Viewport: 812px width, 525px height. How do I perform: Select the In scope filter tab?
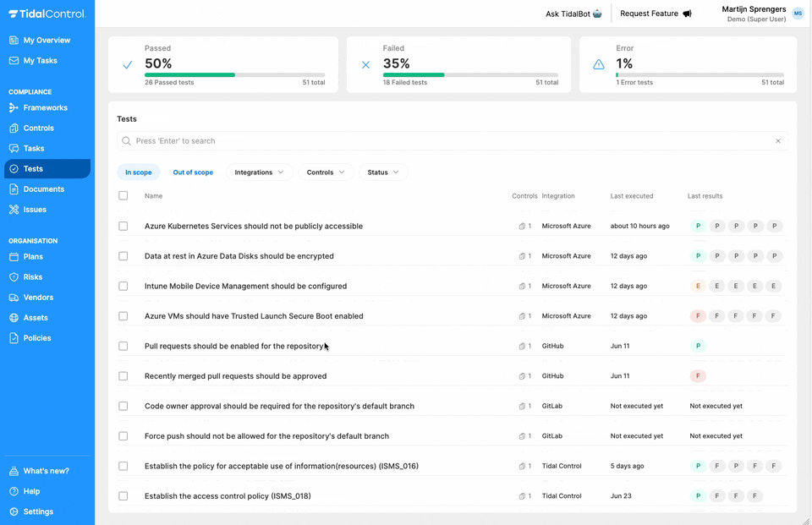(139, 172)
